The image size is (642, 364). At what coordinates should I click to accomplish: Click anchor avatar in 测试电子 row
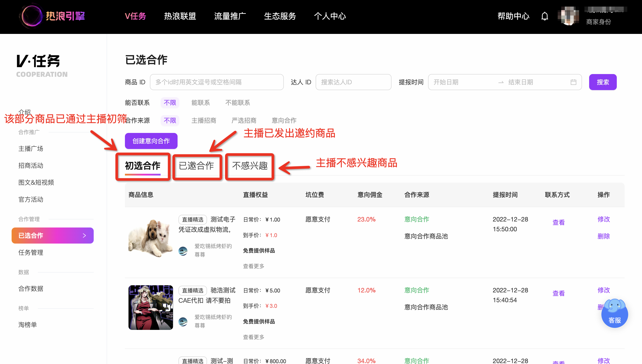pyautogui.click(x=183, y=251)
